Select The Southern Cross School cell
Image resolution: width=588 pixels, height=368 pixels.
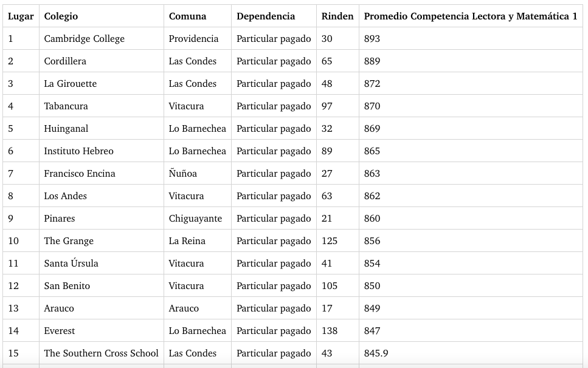101,353
